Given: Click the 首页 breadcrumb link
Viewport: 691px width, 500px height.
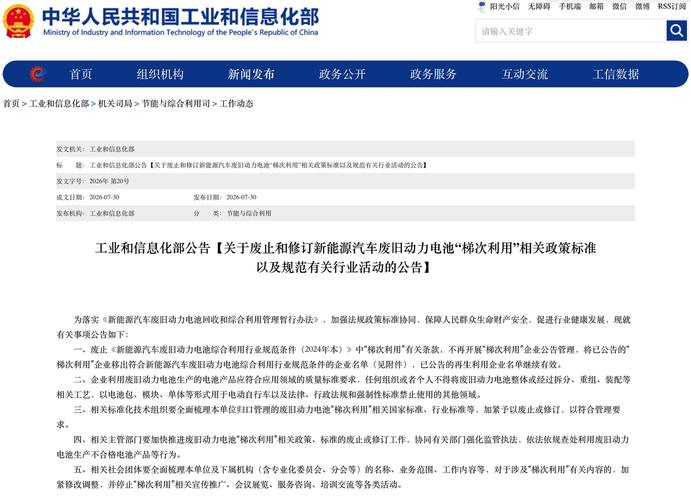Looking at the screenshot, I should pyautogui.click(x=11, y=104).
